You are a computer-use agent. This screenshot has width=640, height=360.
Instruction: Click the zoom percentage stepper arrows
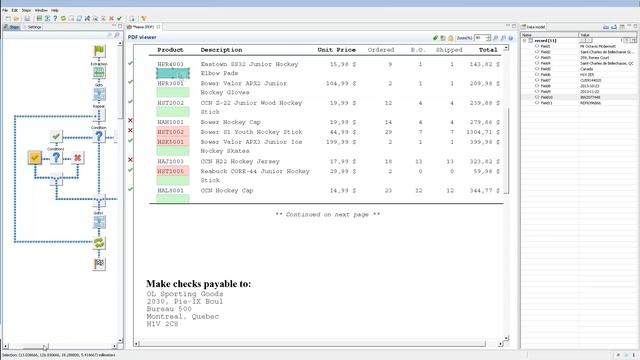(x=488, y=38)
